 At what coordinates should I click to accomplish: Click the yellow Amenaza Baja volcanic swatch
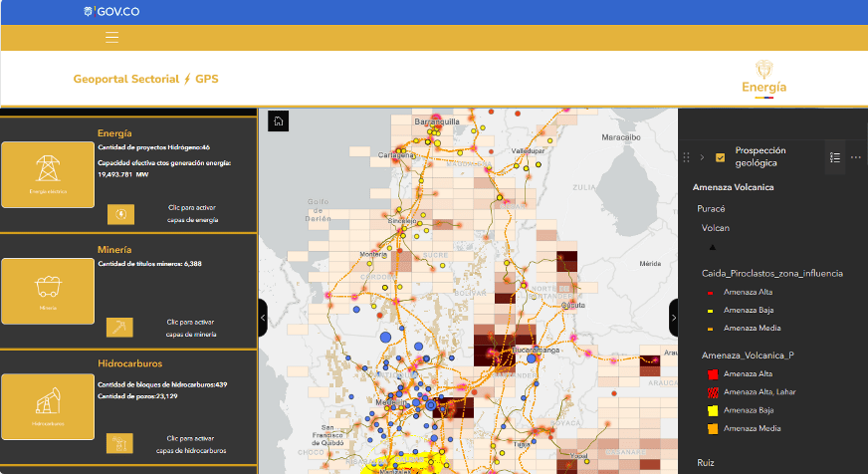[x=712, y=410]
